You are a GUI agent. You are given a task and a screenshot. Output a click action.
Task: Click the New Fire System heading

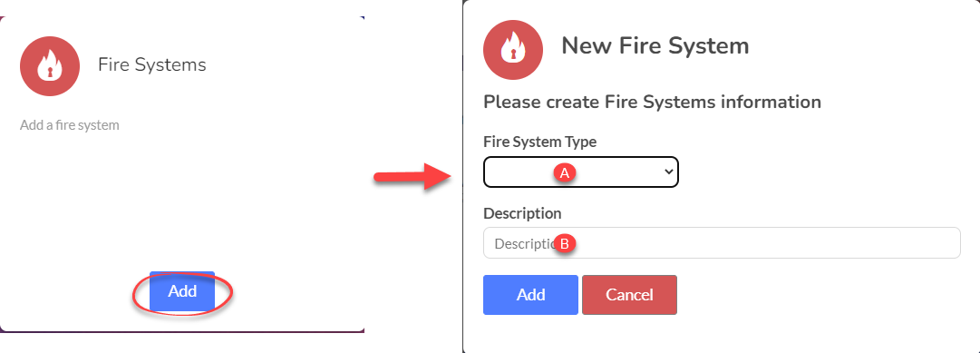point(655,45)
